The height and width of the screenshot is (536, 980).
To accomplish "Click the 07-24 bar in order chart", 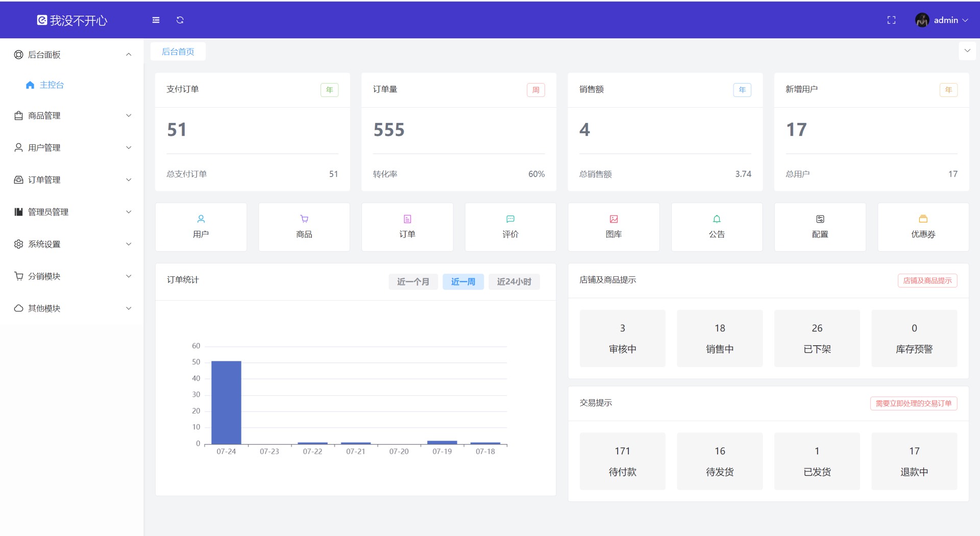I will tap(226, 403).
